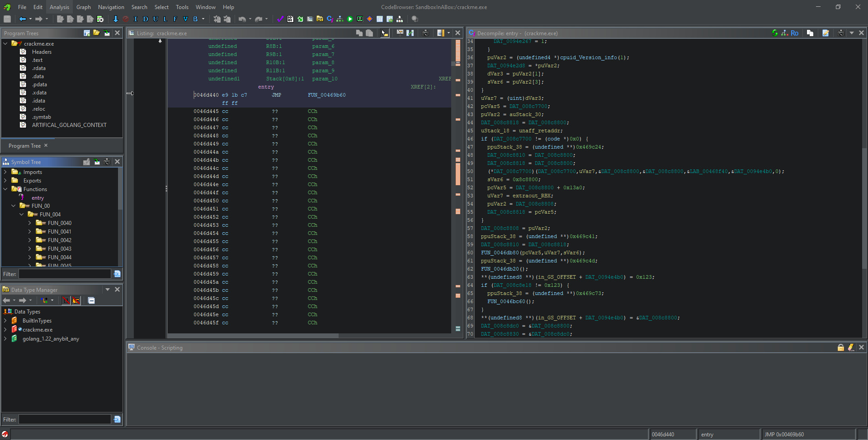
Task: Select ARTIFICAL_GOLANG_CONTEXT in Program Trees
Action: click(69, 125)
